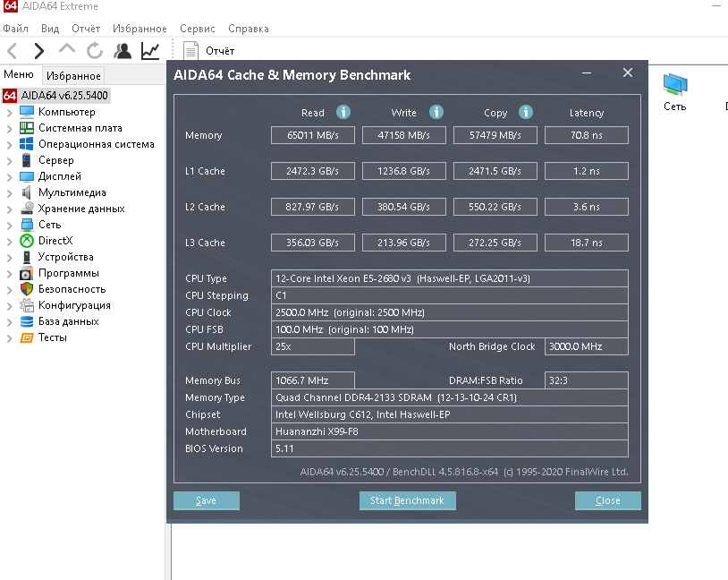Click the Save button
Image resolution: width=728 pixels, height=580 pixels.
pos(207,500)
